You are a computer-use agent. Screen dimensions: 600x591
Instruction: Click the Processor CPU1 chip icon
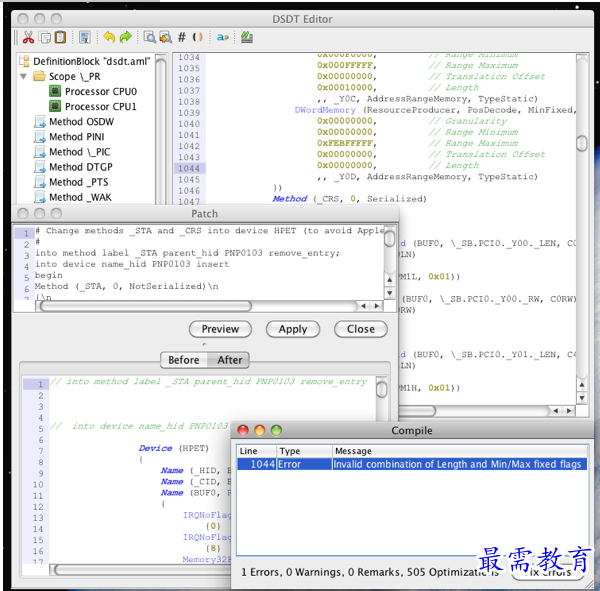55,106
